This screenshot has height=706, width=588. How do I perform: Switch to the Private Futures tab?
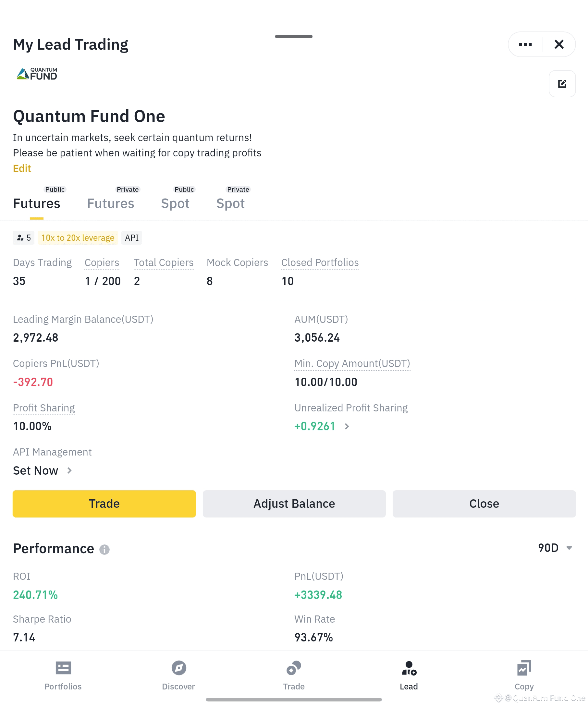(111, 203)
